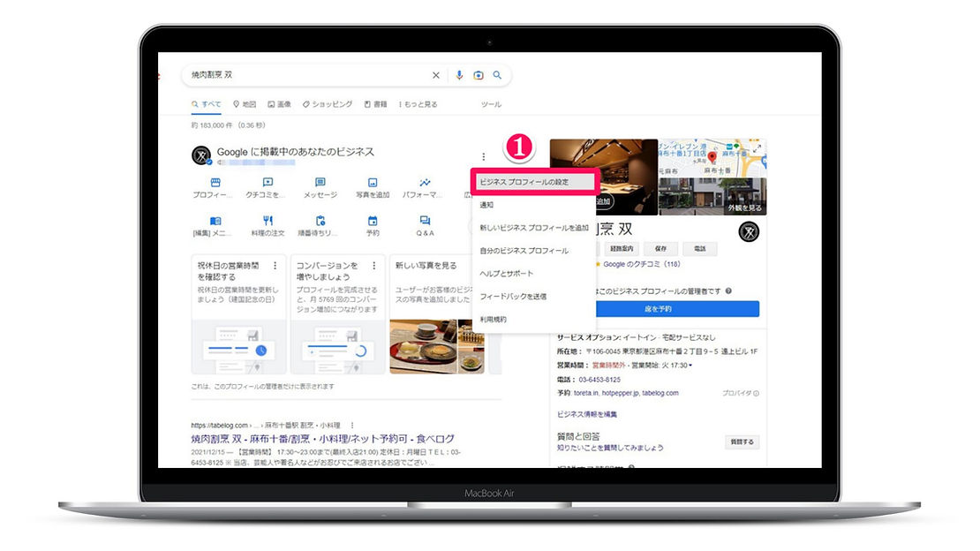The height and width of the screenshot is (551, 980).
Task: Open menu on コンバージョンを増やしましょう card
Action: (374, 266)
